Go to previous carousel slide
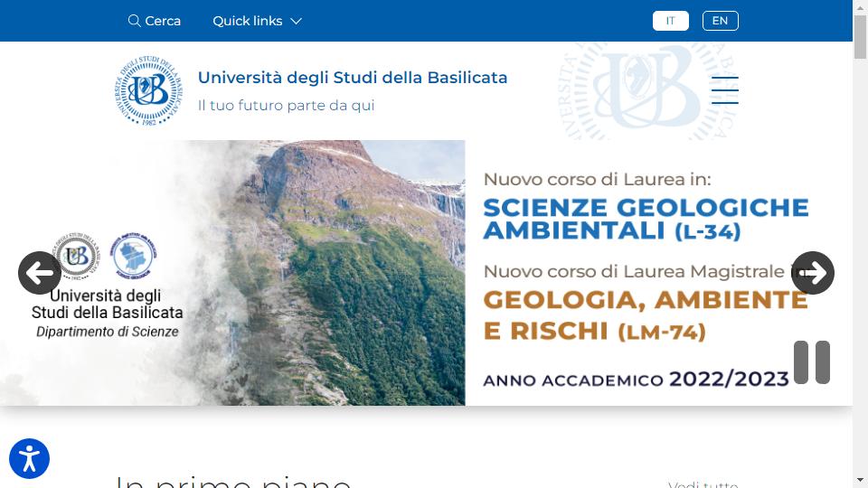The height and width of the screenshot is (488, 868). click(39, 273)
